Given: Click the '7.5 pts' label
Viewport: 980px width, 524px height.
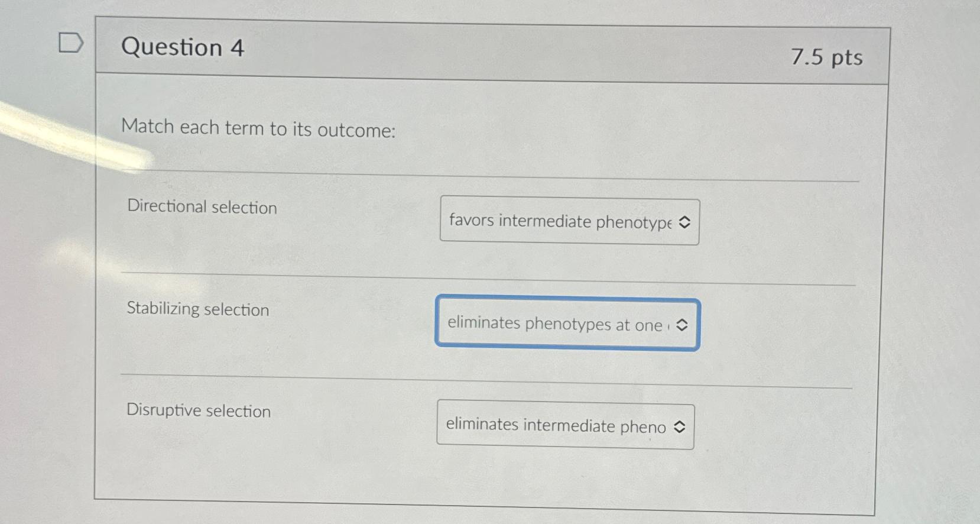Looking at the screenshot, I should [826, 57].
